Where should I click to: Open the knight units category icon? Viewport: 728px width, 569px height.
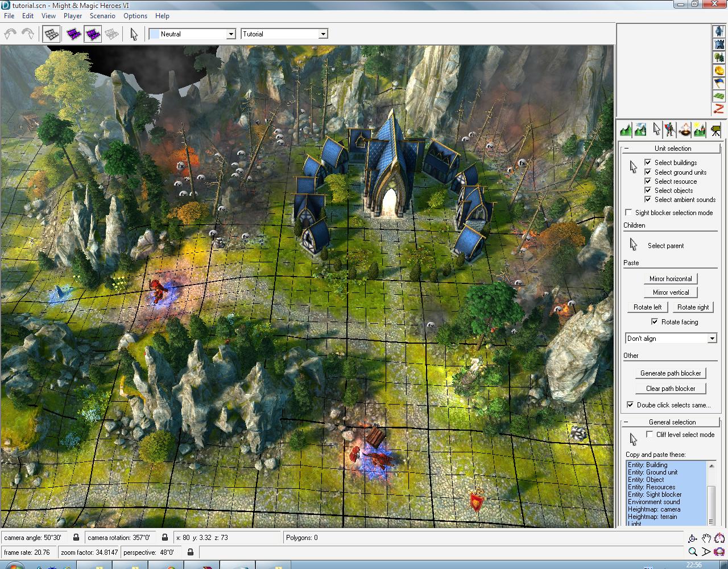point(719,31)
